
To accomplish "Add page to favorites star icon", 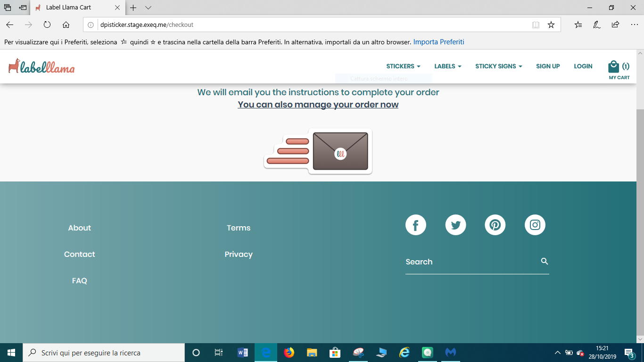I will [x=551, y=25].
